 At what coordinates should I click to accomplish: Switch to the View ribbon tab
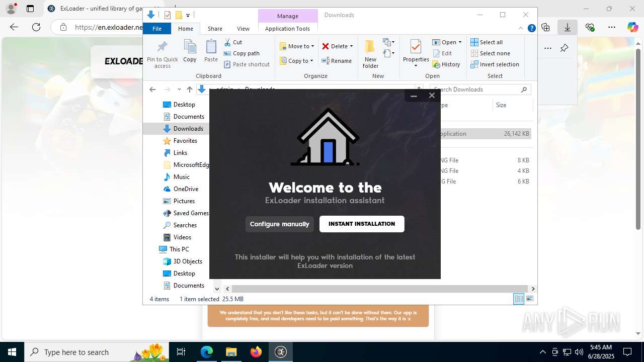243,29
